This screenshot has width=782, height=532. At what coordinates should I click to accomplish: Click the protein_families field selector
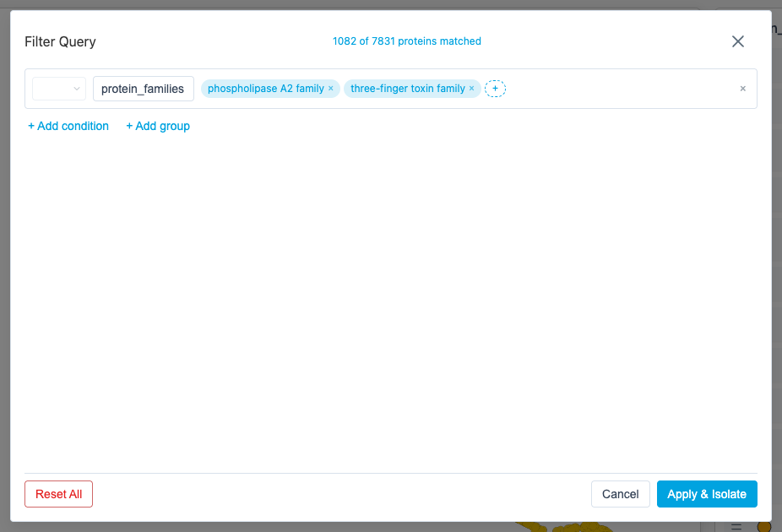point(143,89)
